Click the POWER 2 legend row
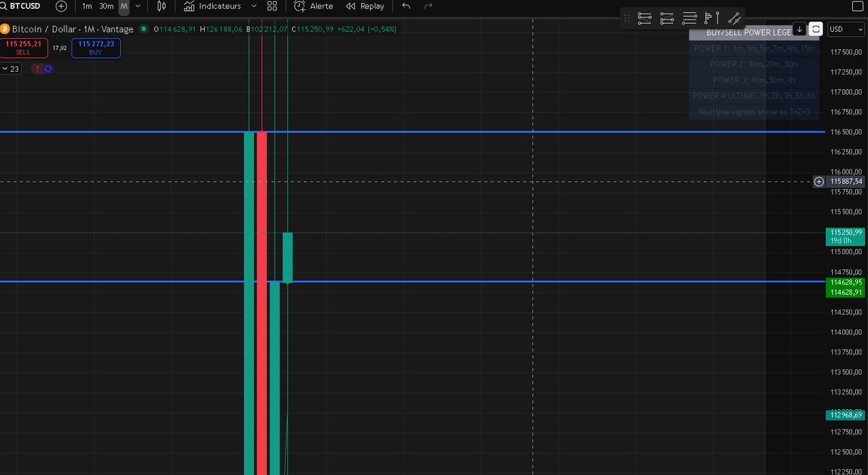 coord(754,64)
